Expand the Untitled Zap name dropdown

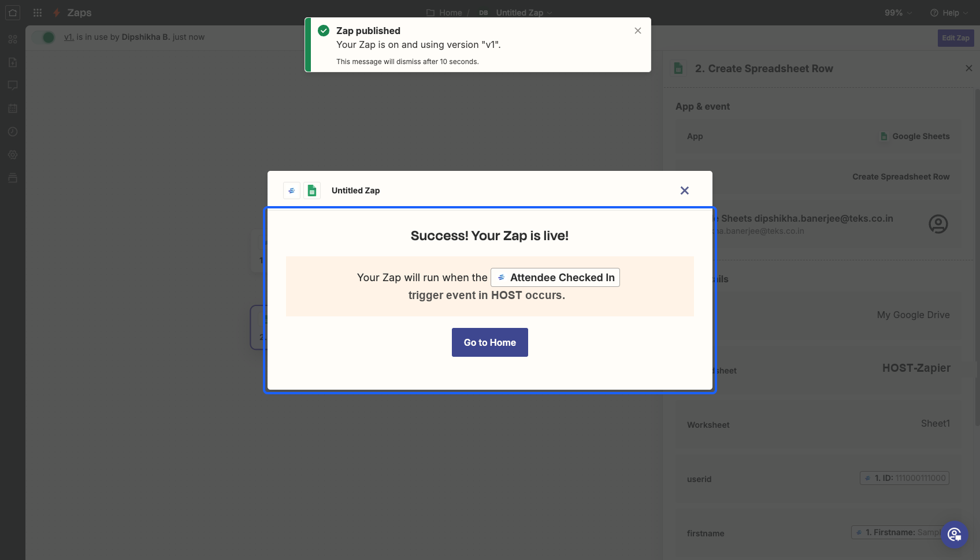tap(524, 13)
